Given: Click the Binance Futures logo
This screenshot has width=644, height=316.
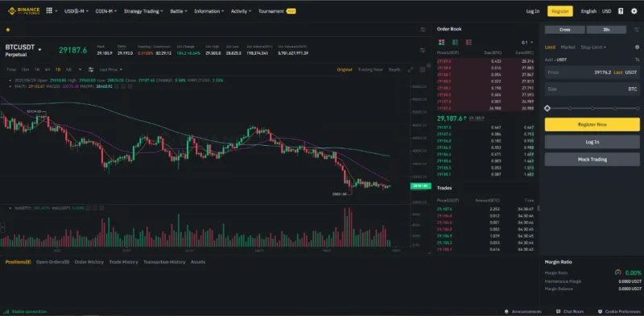Looking at the screenshot, I should pyautogui.click(x=24, y=11).
